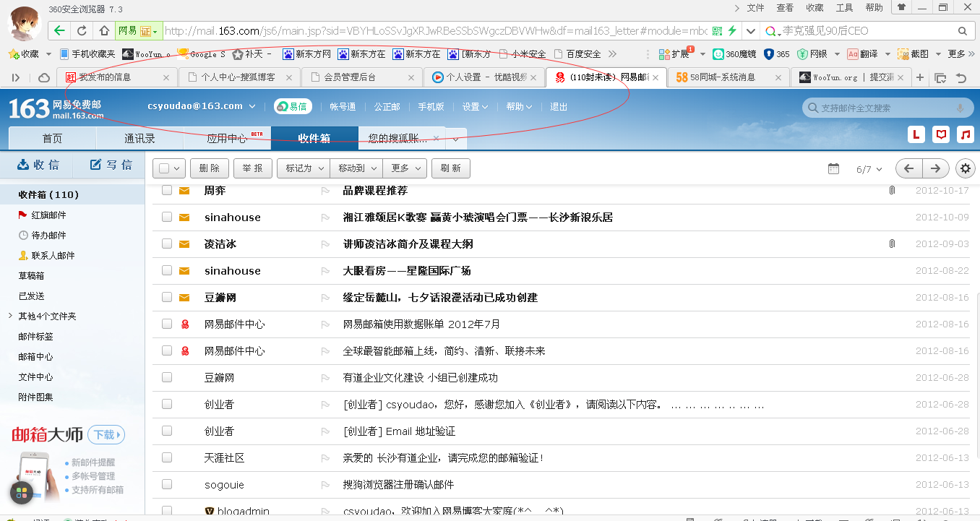Switch to the 应用中心 tab
Image resolution: width=980 pixels, height=521 pixels.
[x=227, y=139]
